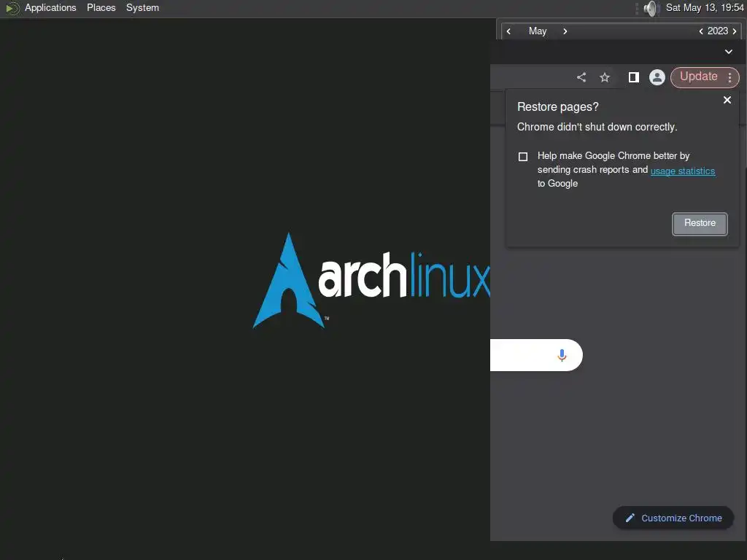Click Chrome's share page icon
Image resolution: width=747 pixels, height=560 pixels.
click(x=581, y=77)
